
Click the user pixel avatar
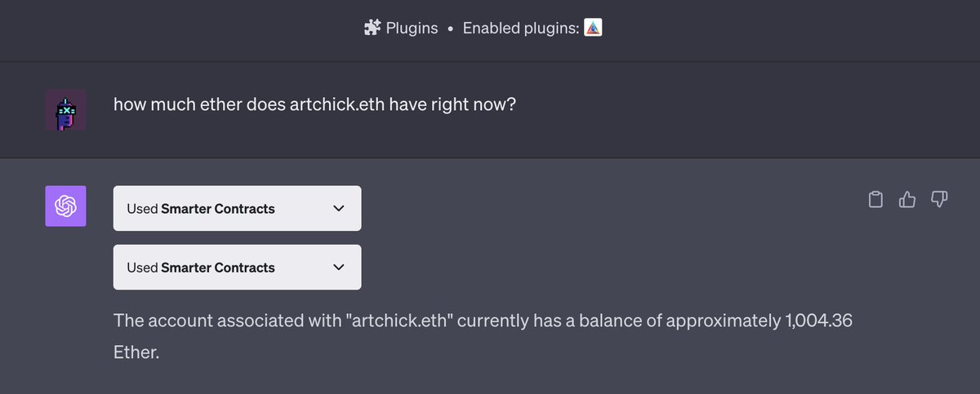click(x=65, y=110)
